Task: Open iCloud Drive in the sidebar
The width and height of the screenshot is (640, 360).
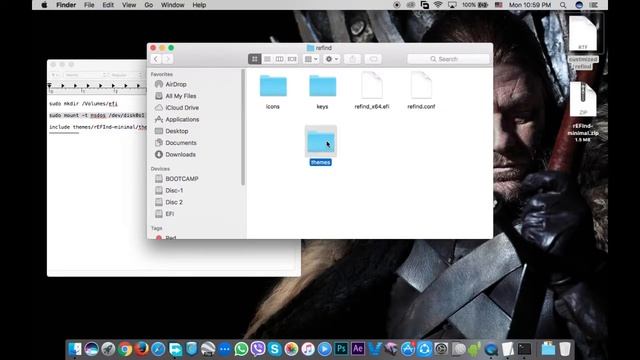Action: 182,108
